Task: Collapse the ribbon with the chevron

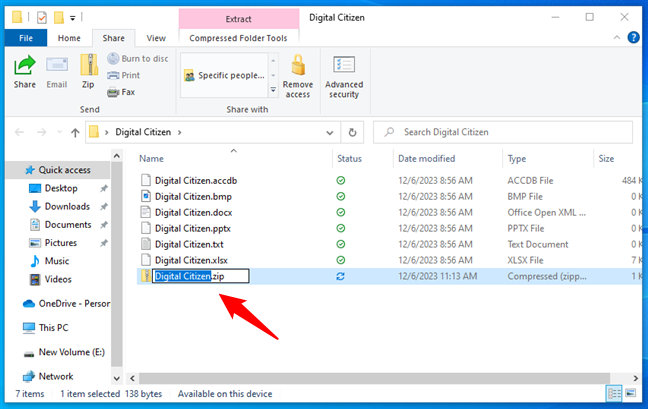Action: [x=617, y=38]
